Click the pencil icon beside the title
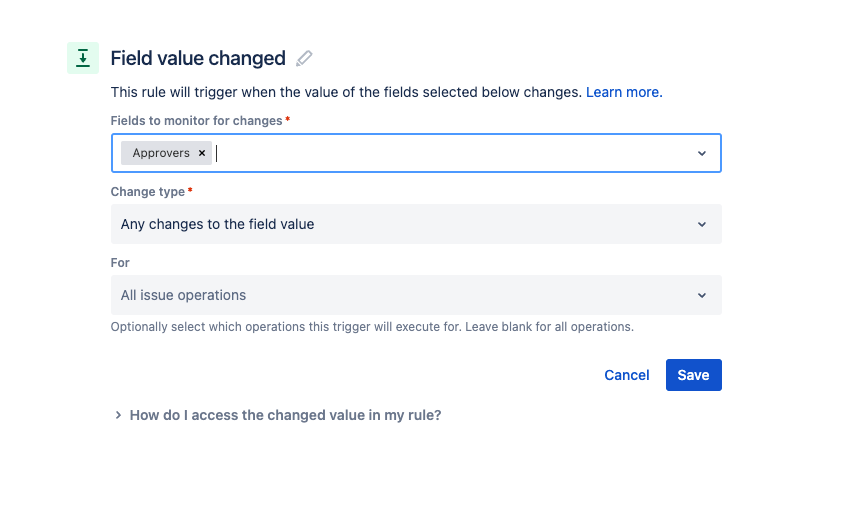 click(304, 58)
